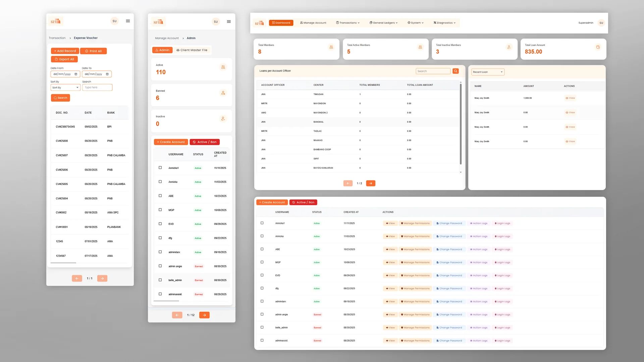Open hamburger menu in Expense Voucher panel

(x=128, y=21)
